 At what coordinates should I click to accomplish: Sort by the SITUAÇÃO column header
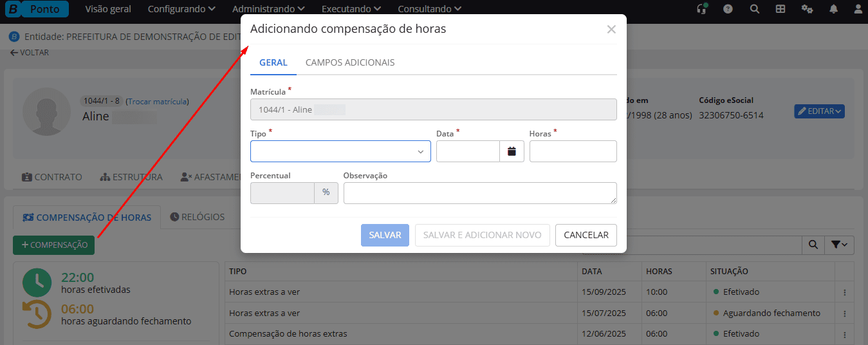(729, 272)
